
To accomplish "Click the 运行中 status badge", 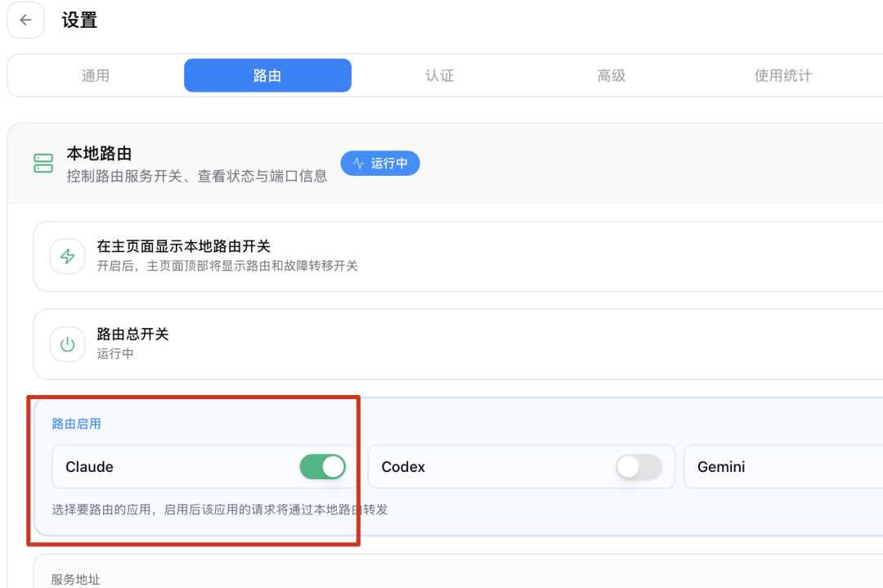I will (x=380, y=164).
